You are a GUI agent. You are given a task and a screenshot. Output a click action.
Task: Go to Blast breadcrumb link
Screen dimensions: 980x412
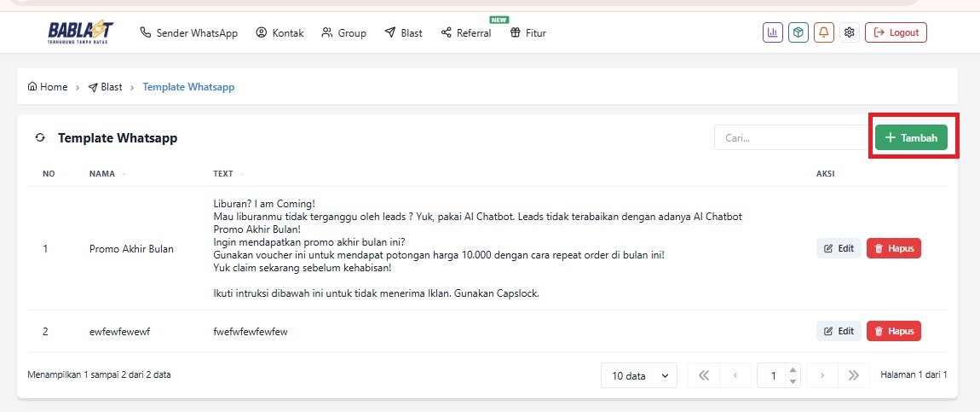[105, 87]
